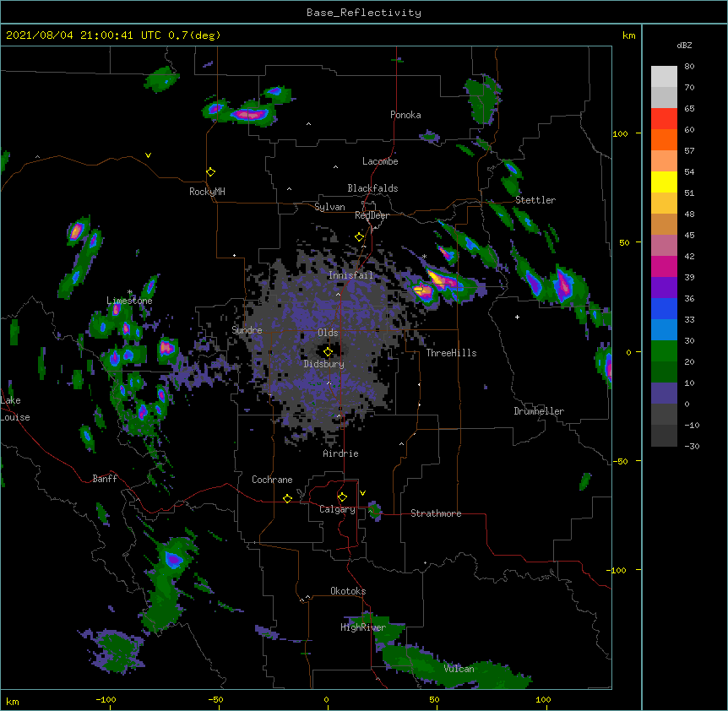This screenshot has height=711, width=728.
Task: Click the Strathmore label
Action: 436,513
